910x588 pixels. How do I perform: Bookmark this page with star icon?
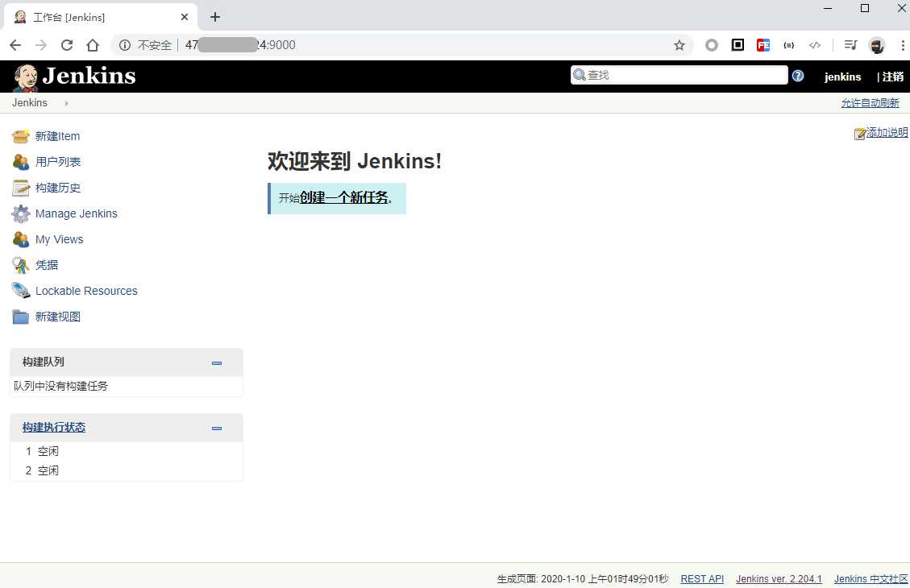679,45
